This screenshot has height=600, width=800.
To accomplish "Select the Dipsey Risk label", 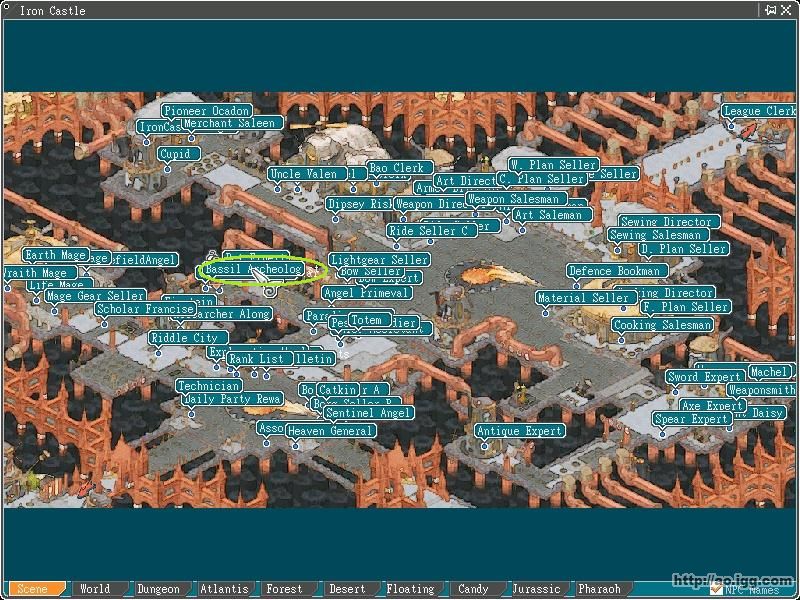I will coord(360,204).
